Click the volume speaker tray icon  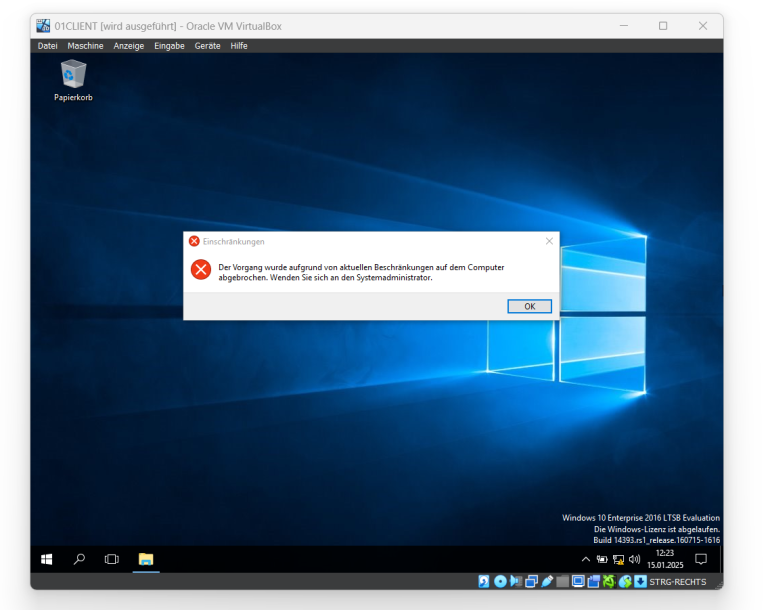635,559
